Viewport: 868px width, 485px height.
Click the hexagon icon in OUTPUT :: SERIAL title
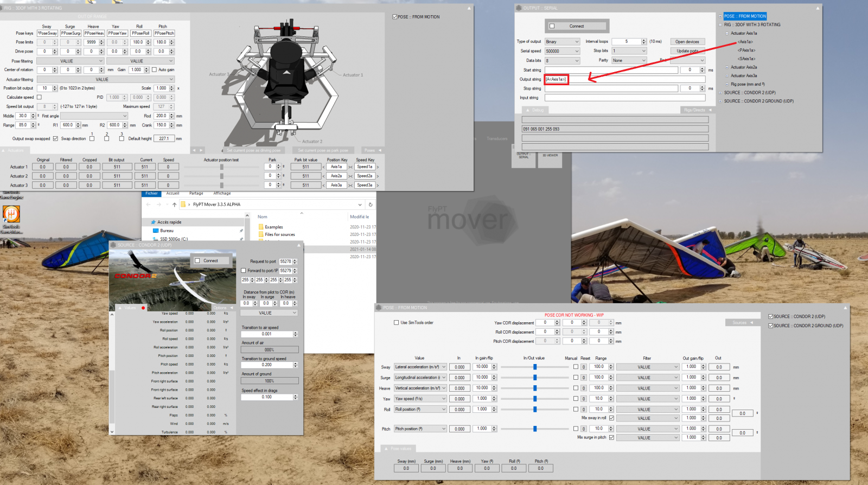point(519,8)
